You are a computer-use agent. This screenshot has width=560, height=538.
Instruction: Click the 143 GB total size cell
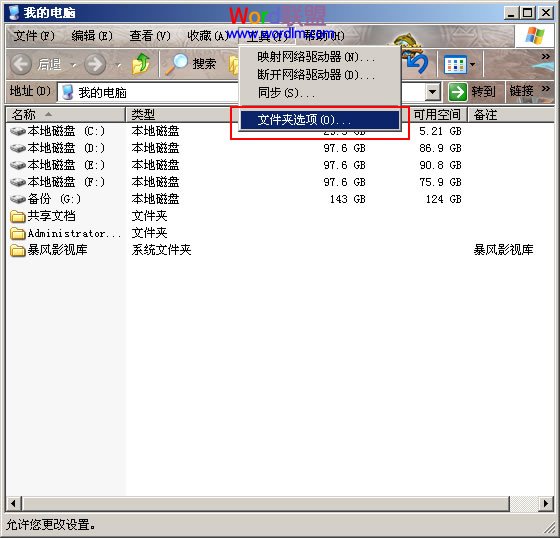point(348,199)
